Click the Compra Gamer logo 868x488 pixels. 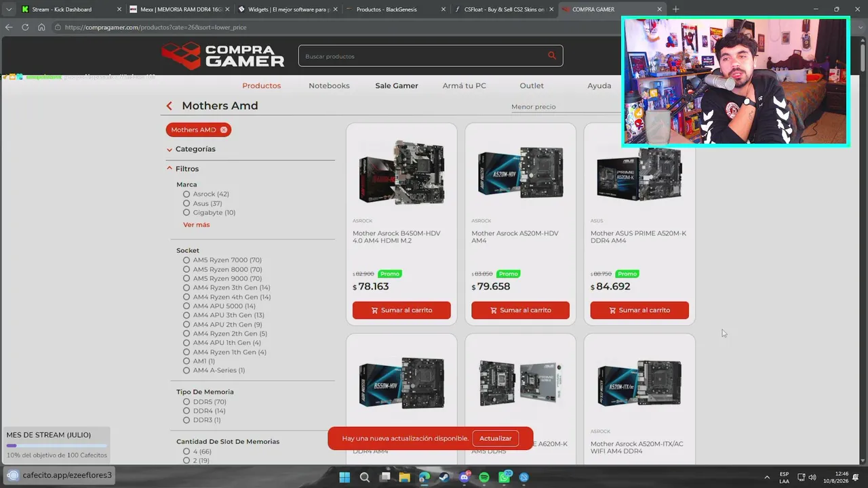[x=223, y=56]
